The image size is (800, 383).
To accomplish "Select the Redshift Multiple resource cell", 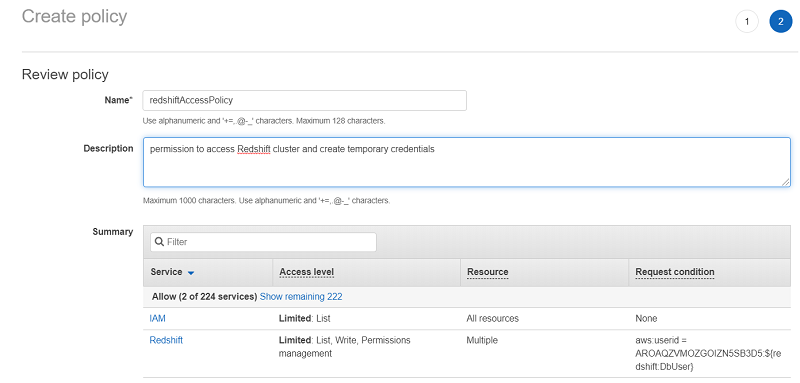I will [482, 340].
